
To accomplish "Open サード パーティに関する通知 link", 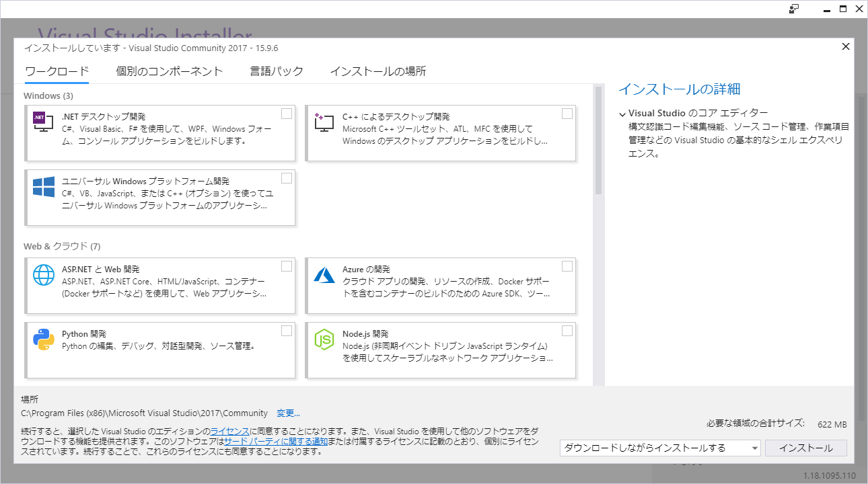I will pos(276,442).
